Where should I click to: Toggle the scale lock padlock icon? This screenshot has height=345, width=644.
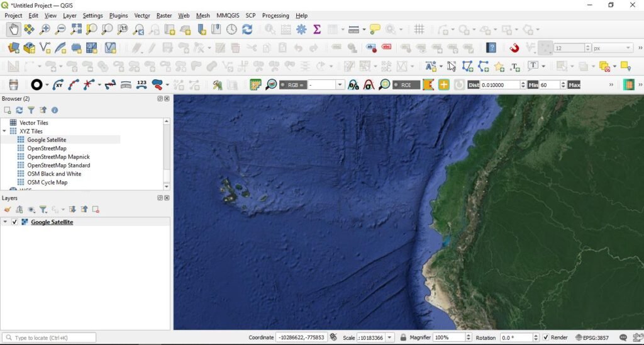[x=404, y=337]
